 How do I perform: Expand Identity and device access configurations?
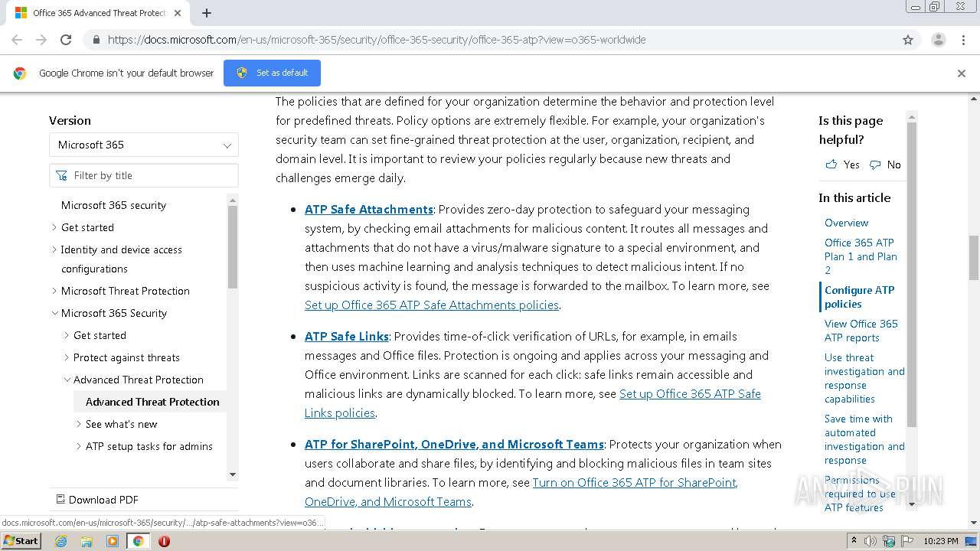(x=54, y=249)
